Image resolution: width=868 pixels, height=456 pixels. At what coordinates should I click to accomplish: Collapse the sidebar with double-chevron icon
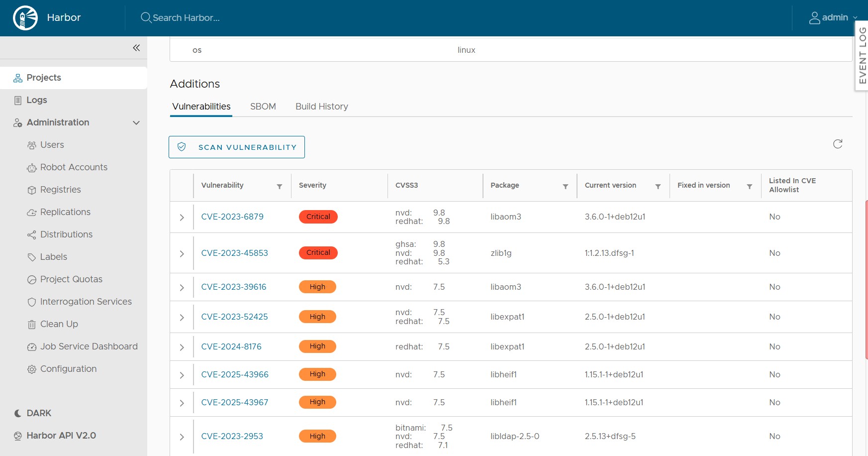(x=136, y=48)
